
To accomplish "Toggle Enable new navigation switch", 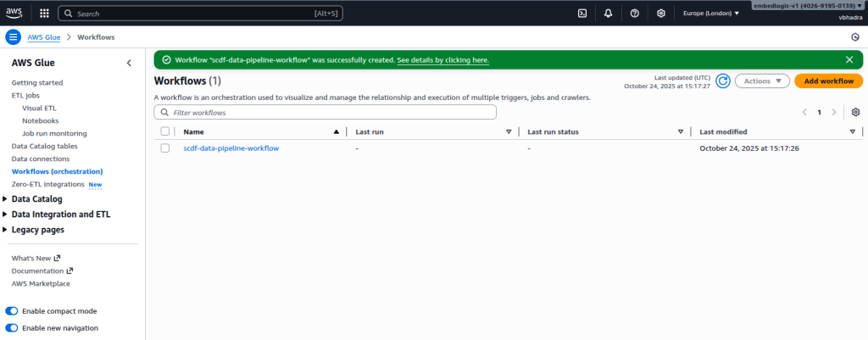I will click(x=12, y=327).
